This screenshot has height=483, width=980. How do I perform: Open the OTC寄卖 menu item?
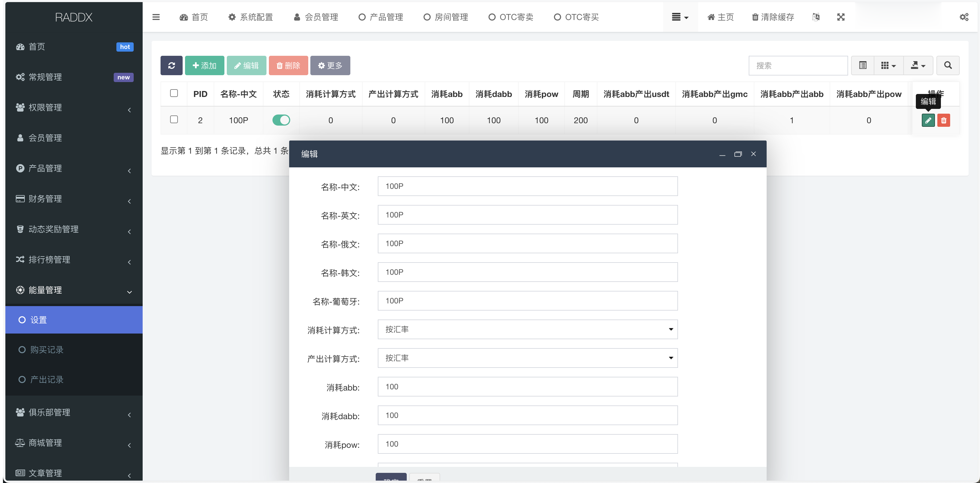(x=511, y=17)
